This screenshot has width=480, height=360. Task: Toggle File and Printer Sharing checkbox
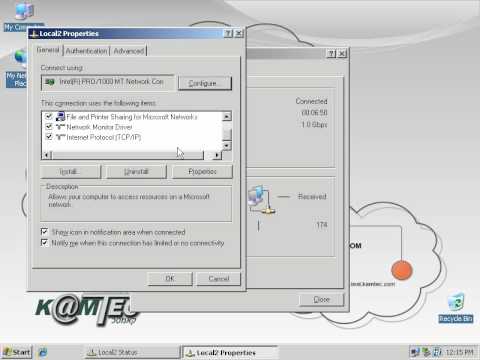coord(49,116)
